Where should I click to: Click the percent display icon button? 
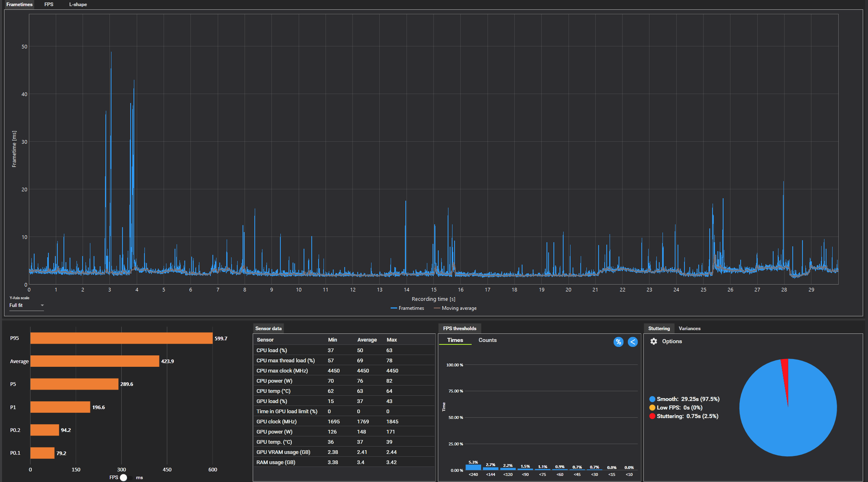(618, 342)
